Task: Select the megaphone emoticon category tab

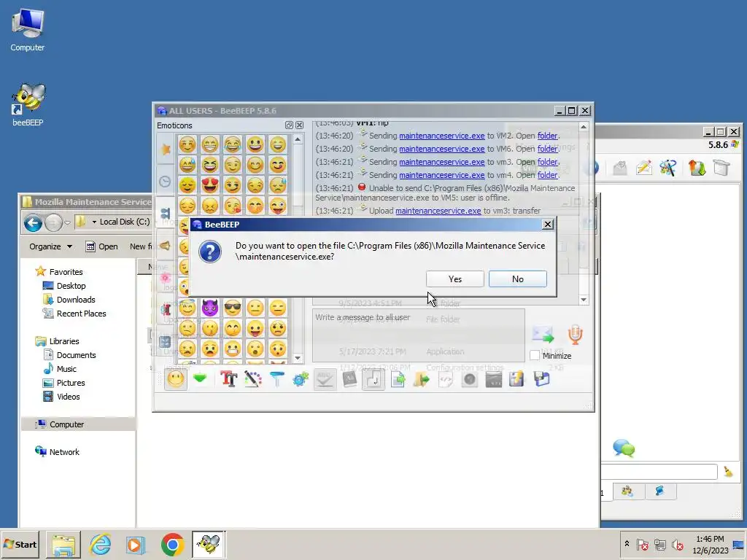Action: point(165,246)
